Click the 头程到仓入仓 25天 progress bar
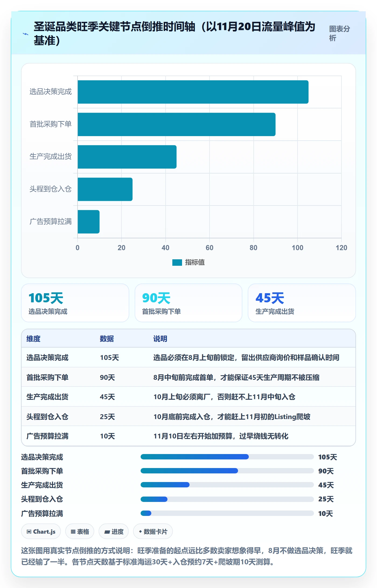377x588 pixels. pyautogui.click(x=227, y=499)
